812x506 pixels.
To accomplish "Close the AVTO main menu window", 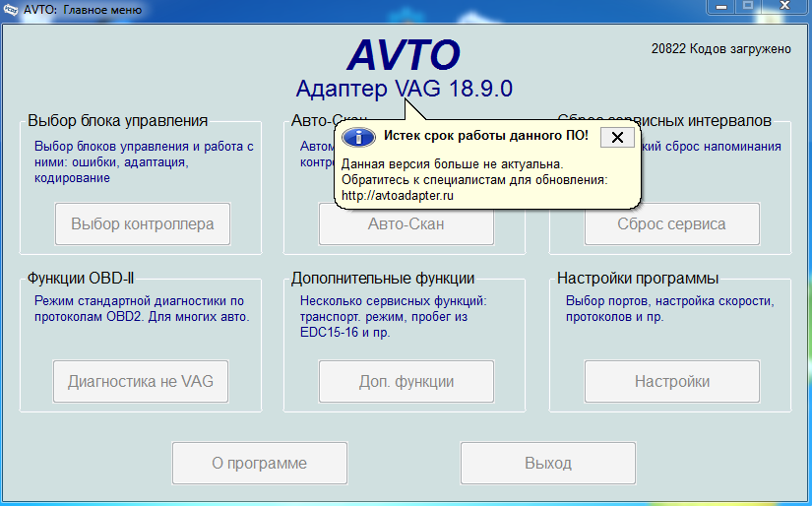I will (785, 7).
